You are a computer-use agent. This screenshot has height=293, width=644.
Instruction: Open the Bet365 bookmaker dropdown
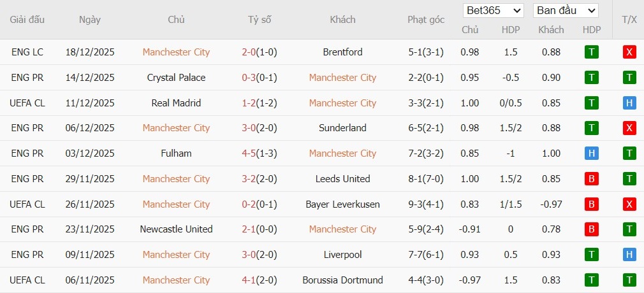[x=494, y=10]
